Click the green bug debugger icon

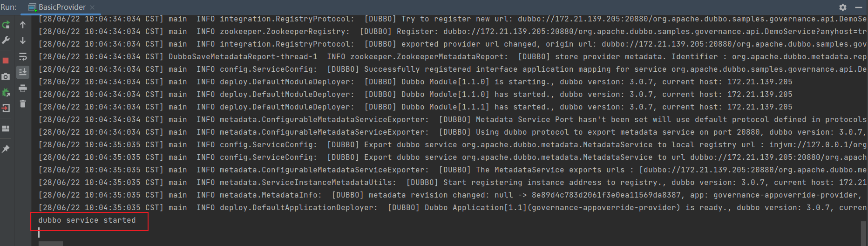6,92
